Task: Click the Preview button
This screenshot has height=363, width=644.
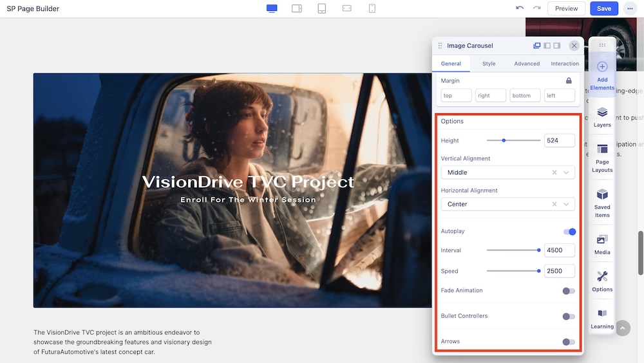Action: [566, 8]
